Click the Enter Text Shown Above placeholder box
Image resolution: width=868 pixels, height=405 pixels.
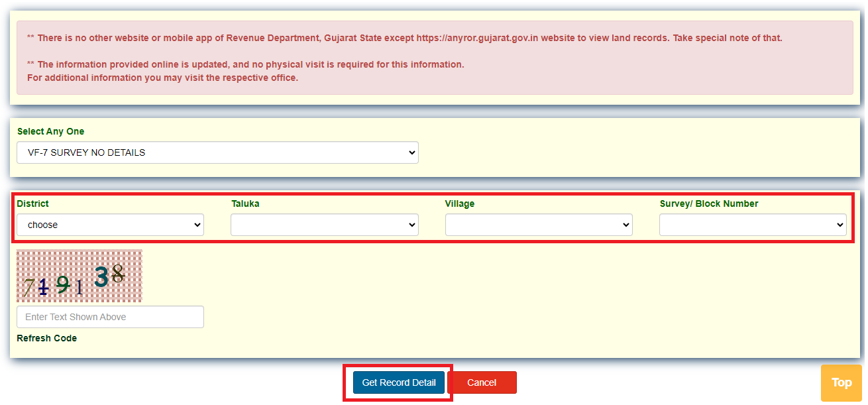(110, 317)
